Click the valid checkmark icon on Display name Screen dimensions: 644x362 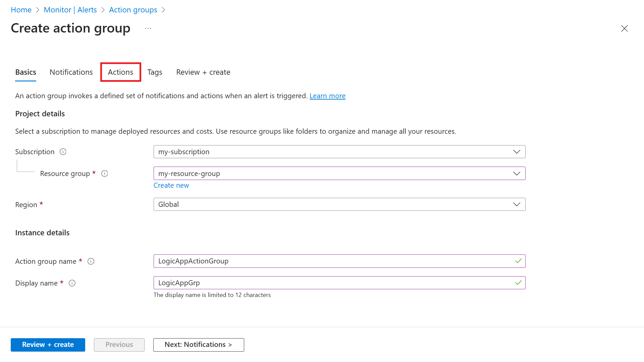click(518, 283)
